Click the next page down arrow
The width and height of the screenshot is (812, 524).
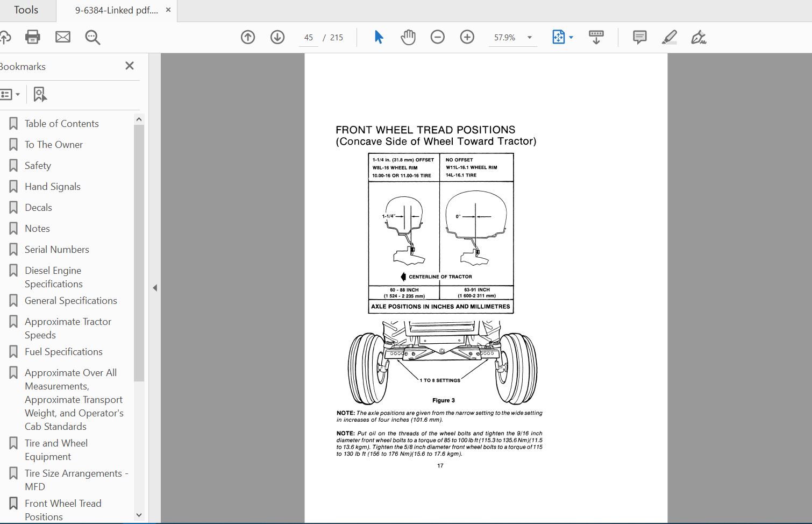(277, 37)
